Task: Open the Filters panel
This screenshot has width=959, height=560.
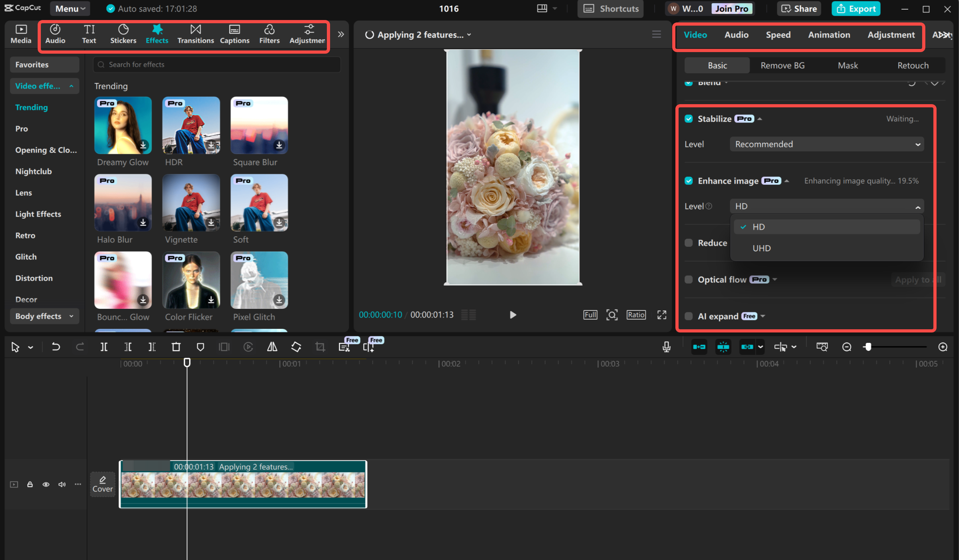Action: (269, 34)
